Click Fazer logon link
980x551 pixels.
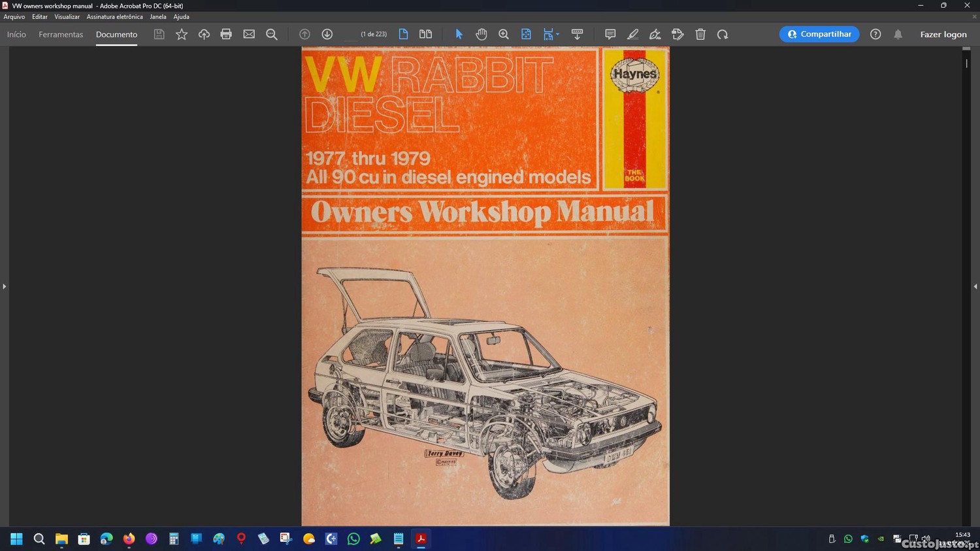(943, 35)
